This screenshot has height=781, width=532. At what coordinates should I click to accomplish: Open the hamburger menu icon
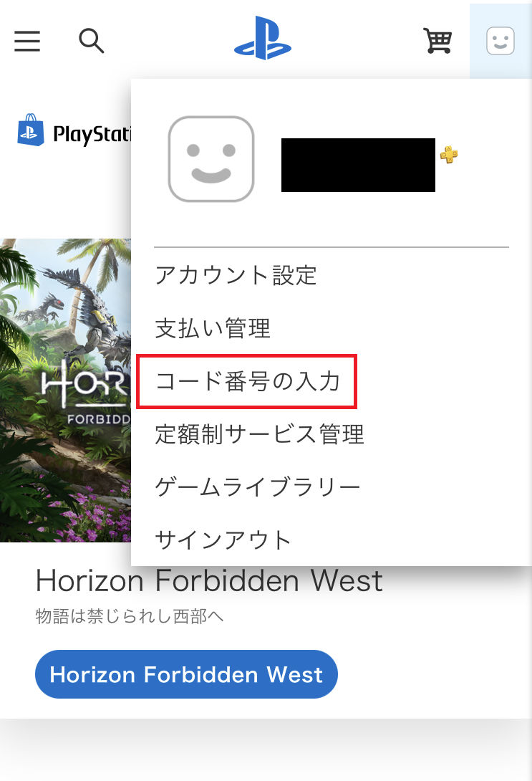click(27, 41)
